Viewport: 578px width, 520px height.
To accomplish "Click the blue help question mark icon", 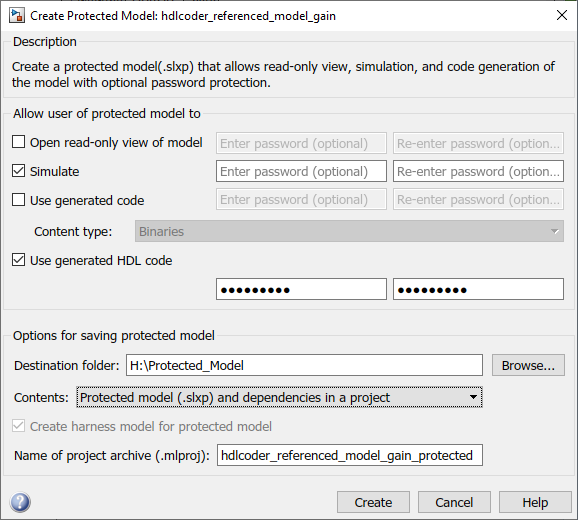I will (x=20, y=502).
